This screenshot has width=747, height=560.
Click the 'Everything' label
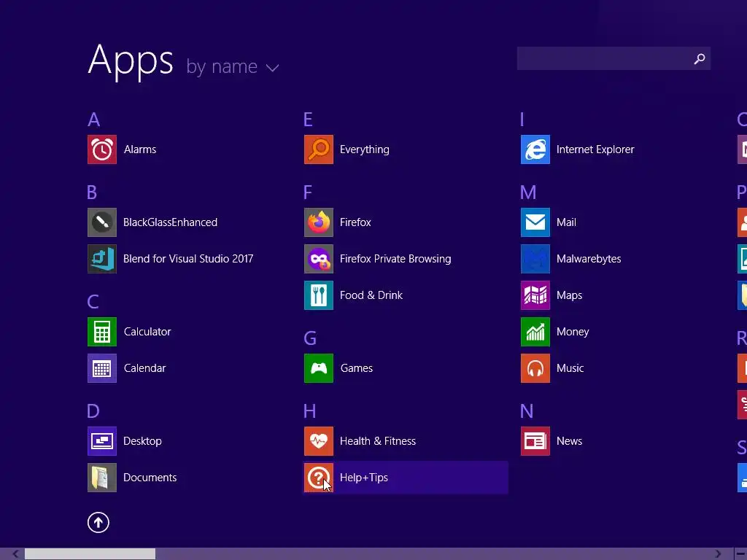(365, 149)
